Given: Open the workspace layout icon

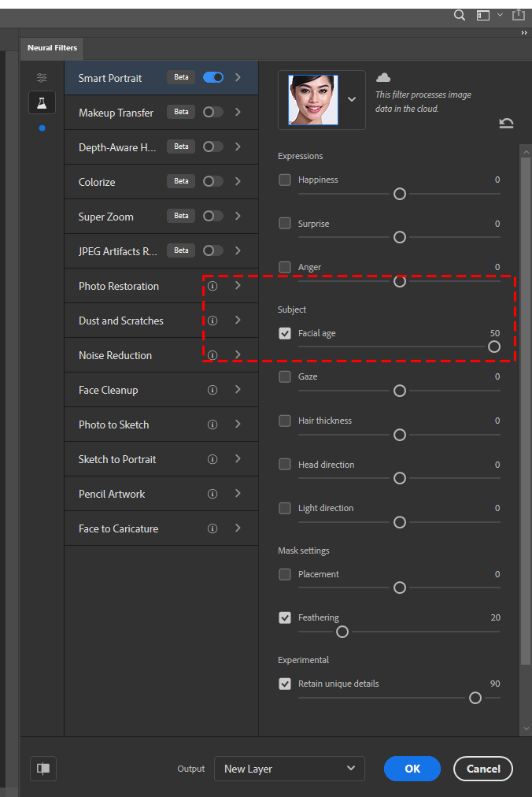Looking at the screenshot, I should [482, 15].
